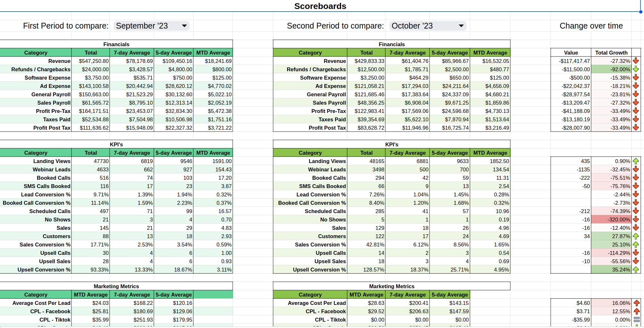Select the Total Growth column header
This screenshot has width=644, height=328.
(611, 53)
